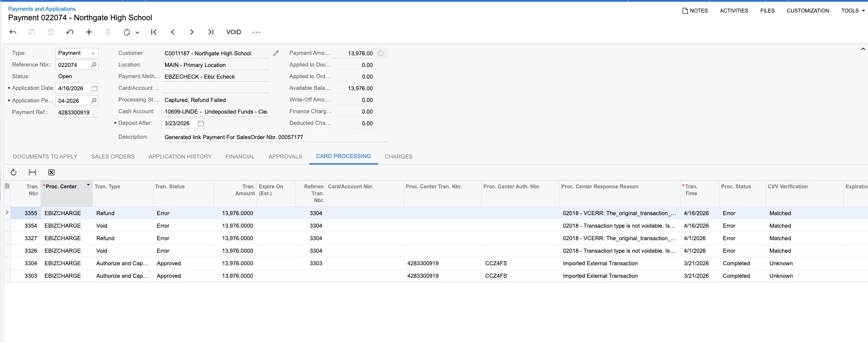Open the clipboard dropdown arrow
Viewport: 868px width, 343px height.
[x=137, y=32]
